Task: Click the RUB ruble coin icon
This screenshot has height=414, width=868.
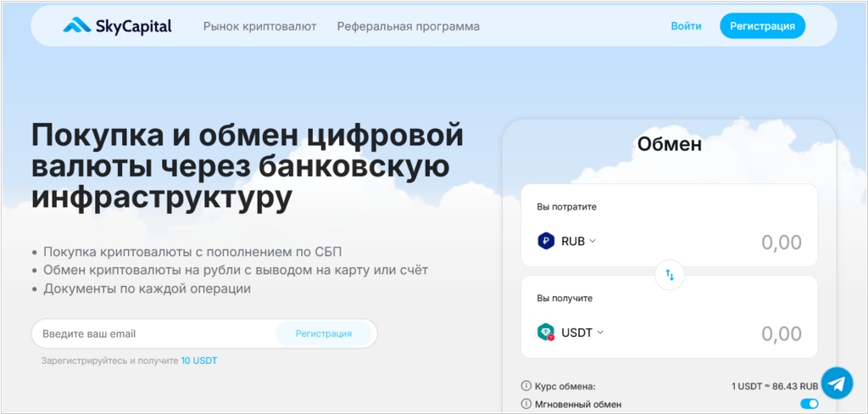Action: 546,241
